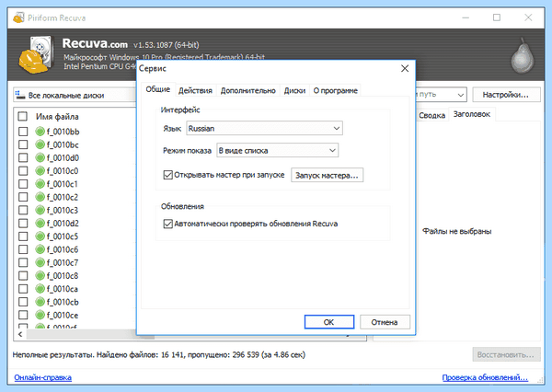The height and width of the screenshot is (392, 552).
Task: Select the Заголовок tab in main window
Action: 472,114
